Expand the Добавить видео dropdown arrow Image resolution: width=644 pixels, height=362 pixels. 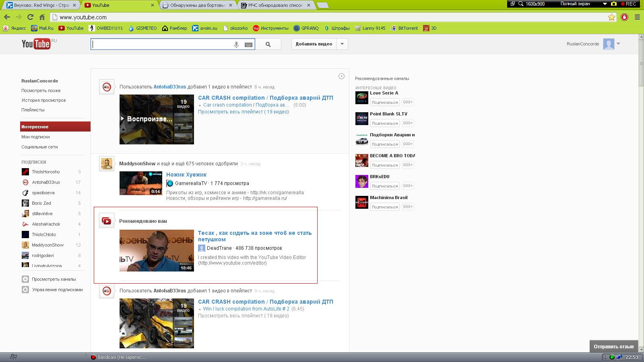pyautogui.click(x=342, y=44)
